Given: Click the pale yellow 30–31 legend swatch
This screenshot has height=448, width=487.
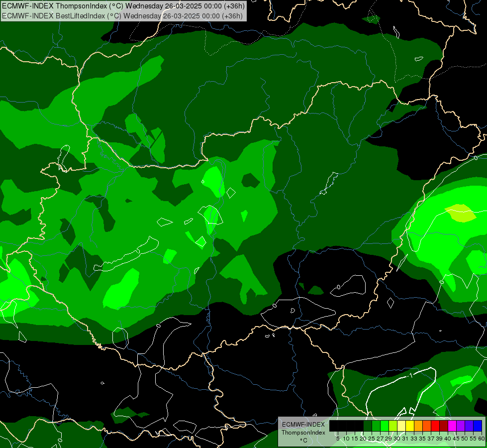Looking at the screenshot, I should (x=401, y=426).
